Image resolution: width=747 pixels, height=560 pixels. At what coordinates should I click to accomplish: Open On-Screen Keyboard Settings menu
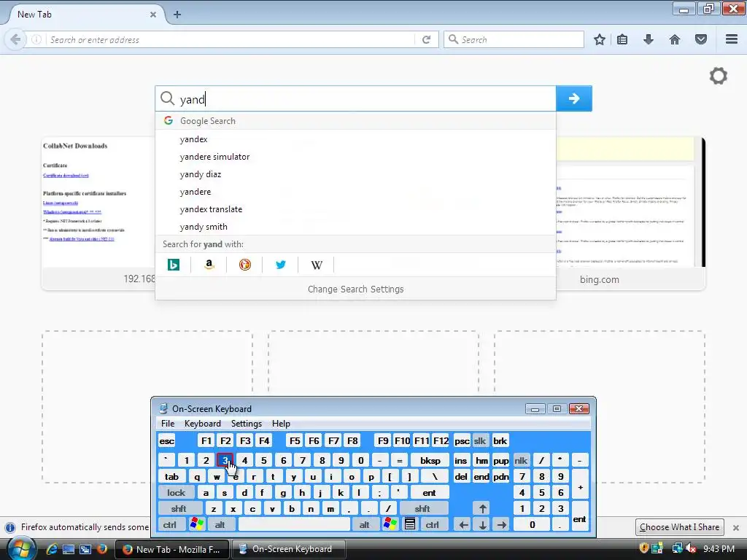tap(247, 424)
